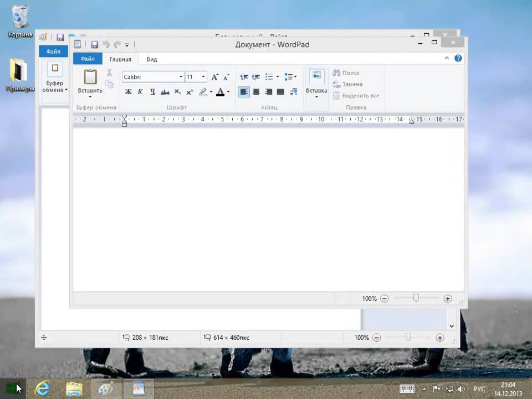
Task: Click Paint's Буфер обмена clipboard button
Action: [55, 78]
